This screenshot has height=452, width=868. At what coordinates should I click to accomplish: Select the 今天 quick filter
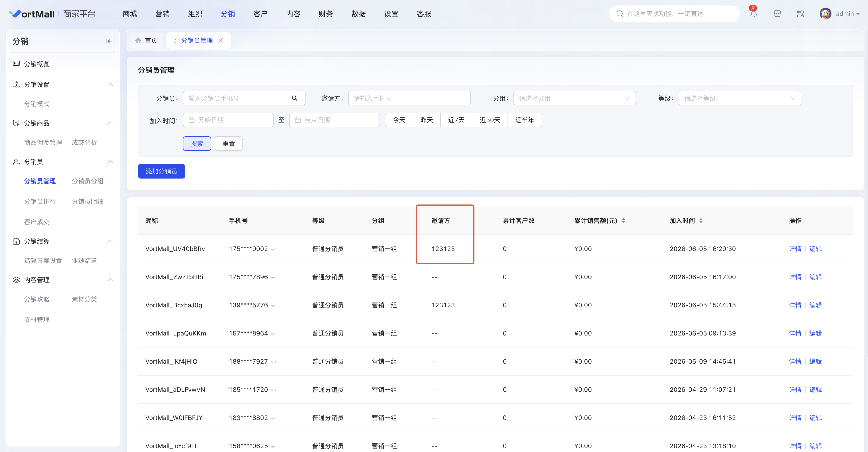(399, 120)
